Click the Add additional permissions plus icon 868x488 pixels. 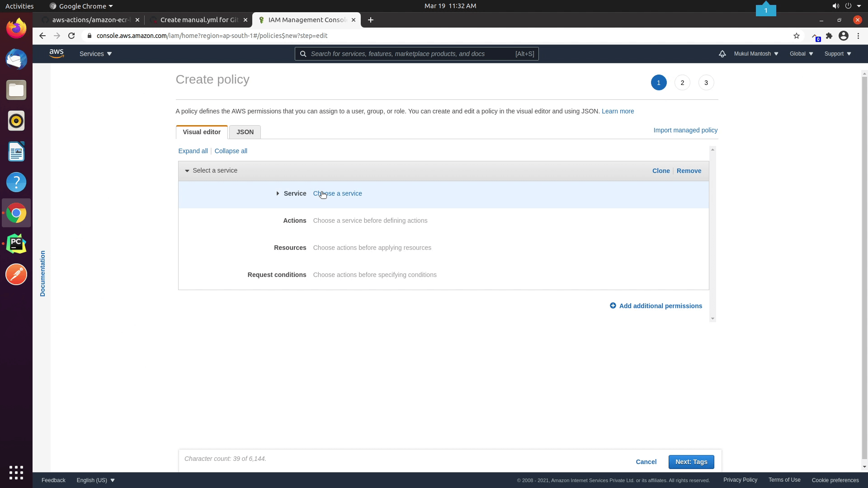(x=613, y=306)
